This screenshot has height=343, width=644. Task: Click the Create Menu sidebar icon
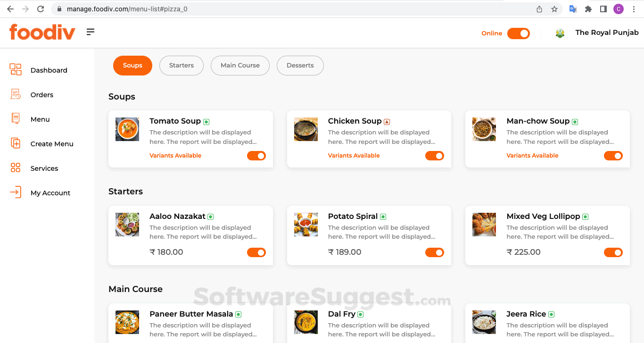coord(16,143)
